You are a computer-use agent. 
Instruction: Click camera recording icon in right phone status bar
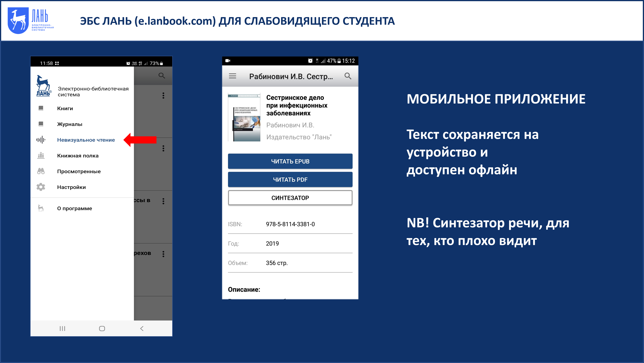click(228, 61)
